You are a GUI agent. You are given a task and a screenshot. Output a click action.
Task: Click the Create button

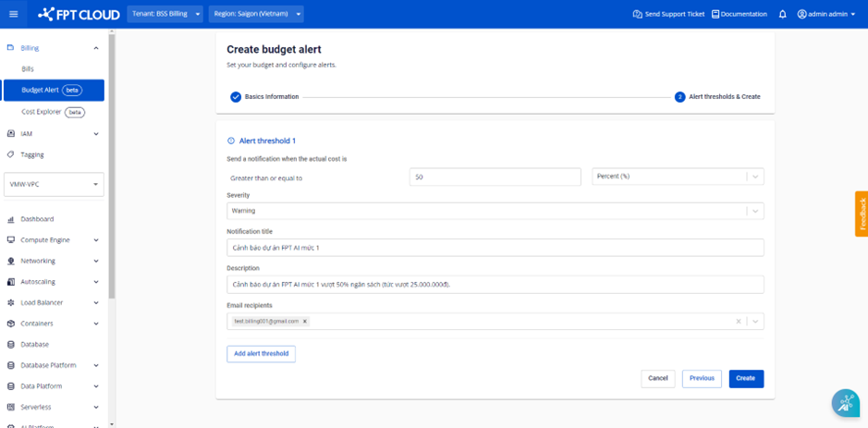pyautogui.click(x=745, y=378)
